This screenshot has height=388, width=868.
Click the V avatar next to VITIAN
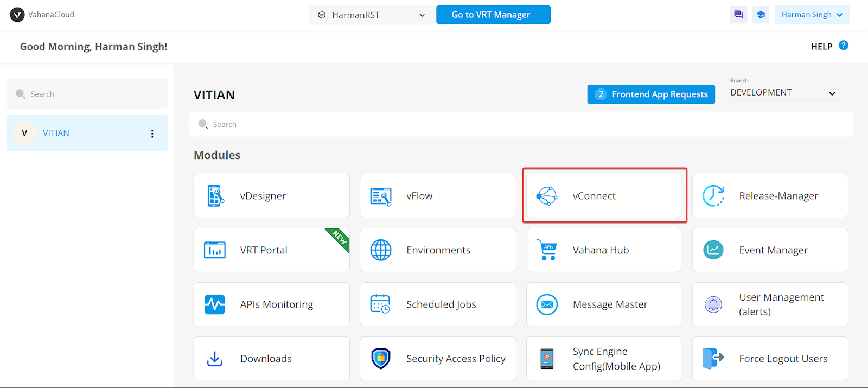click(24, 133)
